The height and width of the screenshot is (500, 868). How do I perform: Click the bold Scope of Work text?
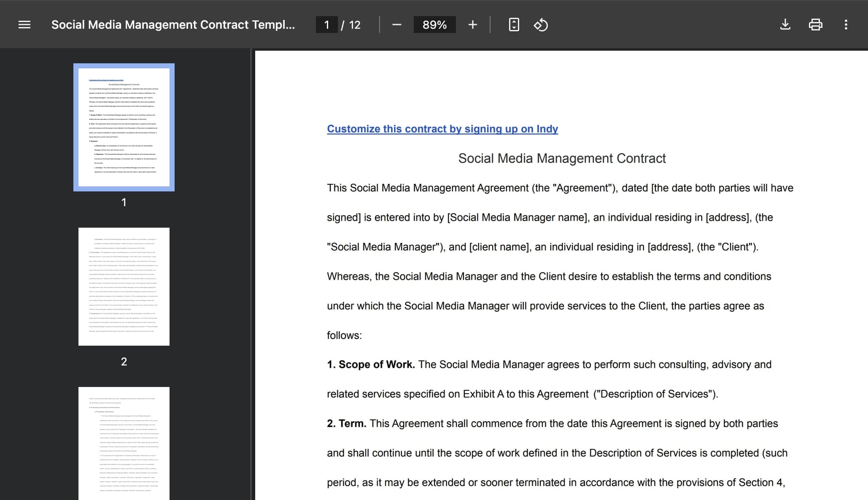click(x=376, y=365)
